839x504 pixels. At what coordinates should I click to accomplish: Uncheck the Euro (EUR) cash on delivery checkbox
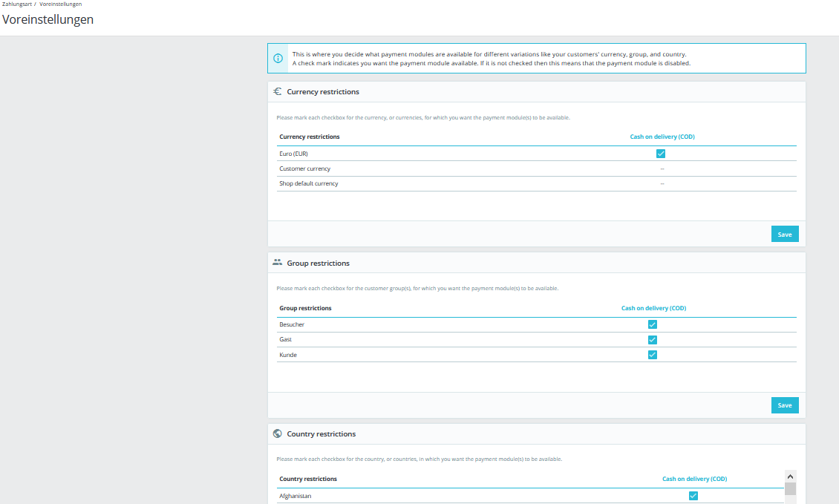click(661, 154)
